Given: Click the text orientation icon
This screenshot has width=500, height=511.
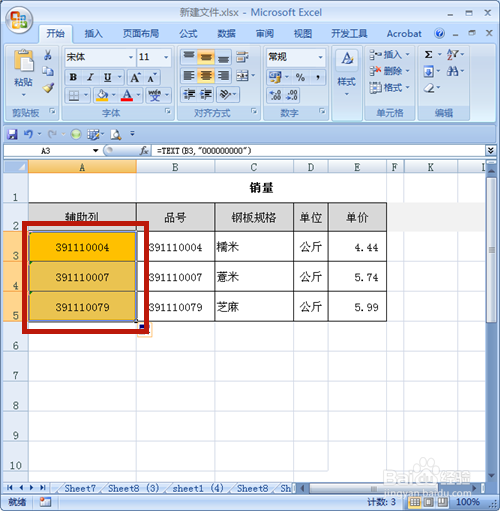Looking at the screenshot, I should [x=225, y=95].
